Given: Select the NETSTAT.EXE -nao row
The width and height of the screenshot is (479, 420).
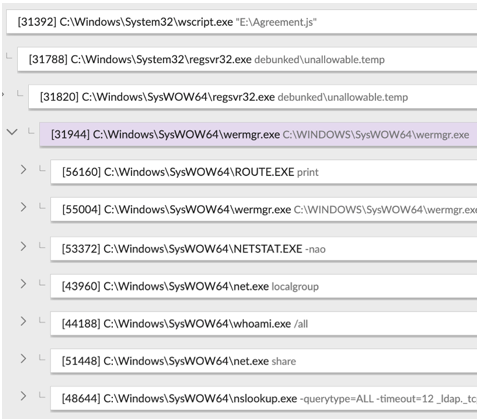Looking at the screenshot, I should pos(264,249).
